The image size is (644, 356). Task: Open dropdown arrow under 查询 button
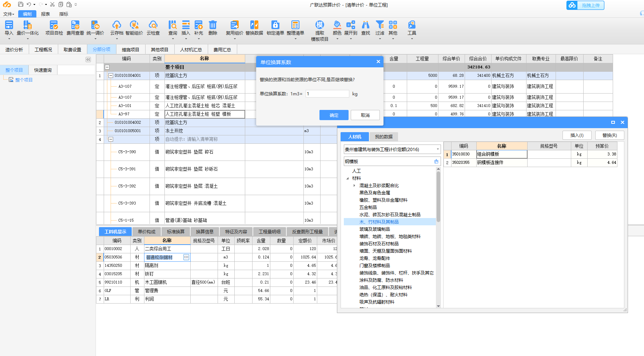(x=172, y=39)
